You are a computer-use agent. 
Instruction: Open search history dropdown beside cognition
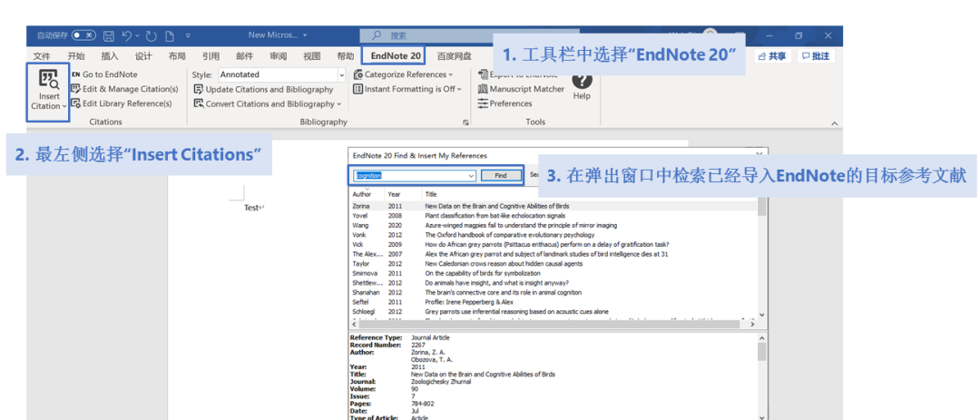pyautogui.click(x=471, y=176)
